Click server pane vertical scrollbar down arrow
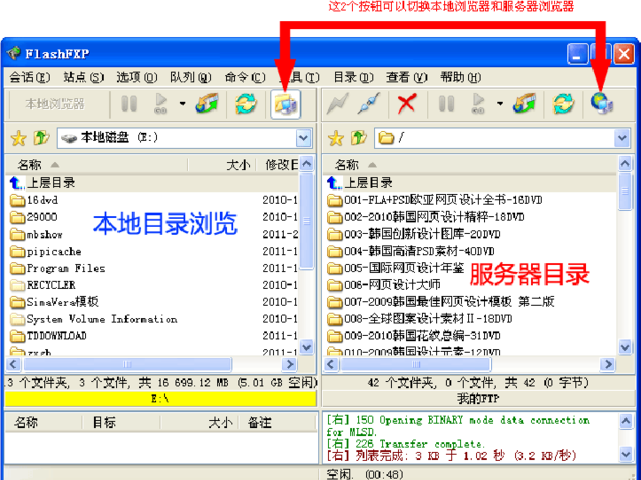Image resolution: width=641 pixels, height=480 pixels. tap(625, 348)
